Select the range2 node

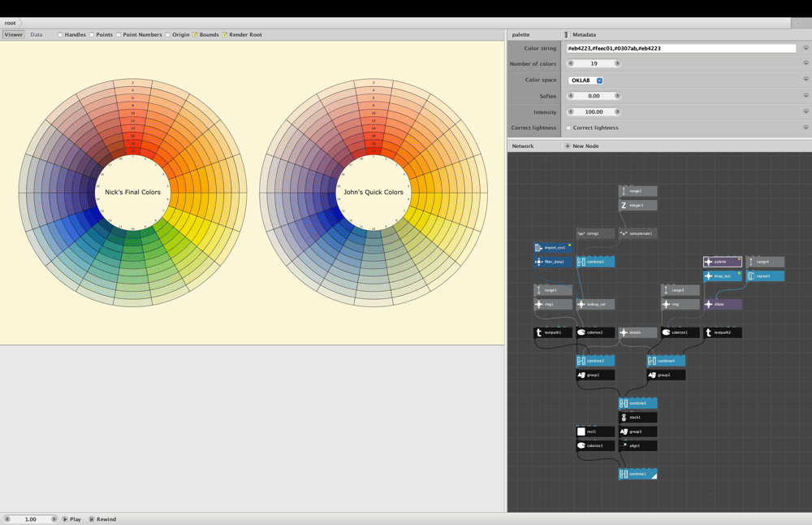638,191
